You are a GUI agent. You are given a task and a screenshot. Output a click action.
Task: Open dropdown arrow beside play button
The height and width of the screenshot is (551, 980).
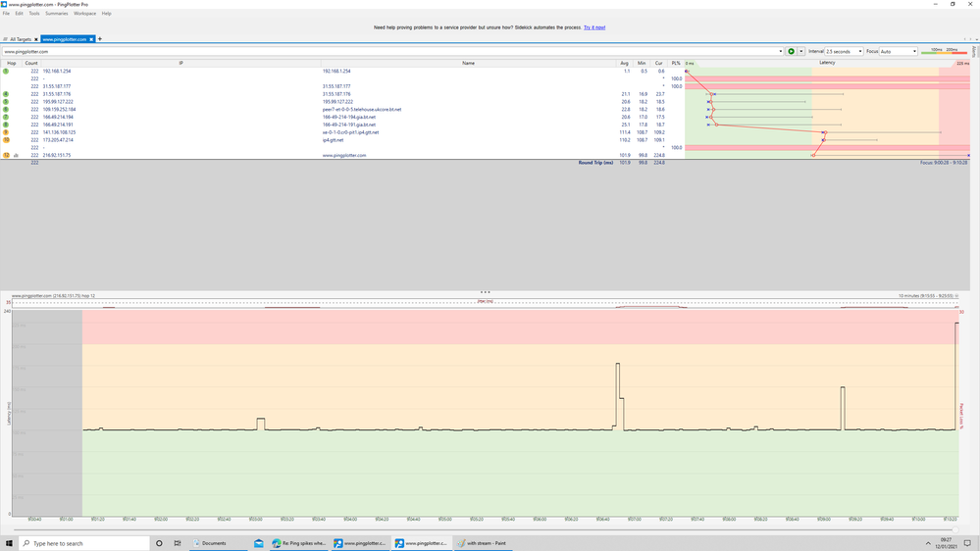coord(801,51)
